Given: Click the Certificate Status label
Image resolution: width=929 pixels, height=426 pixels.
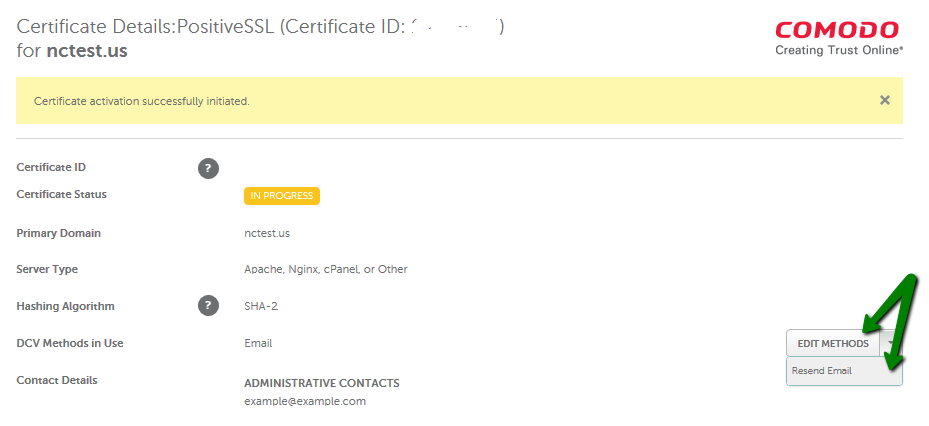Looking at the screenshot, I should (x=62, y=194).
